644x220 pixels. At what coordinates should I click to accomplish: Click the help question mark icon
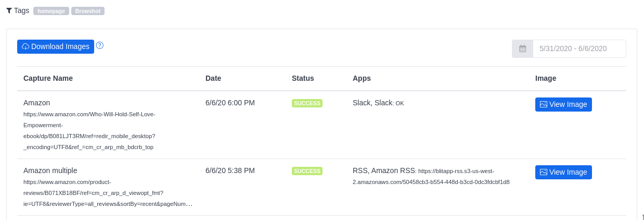[x=100, y=45]
